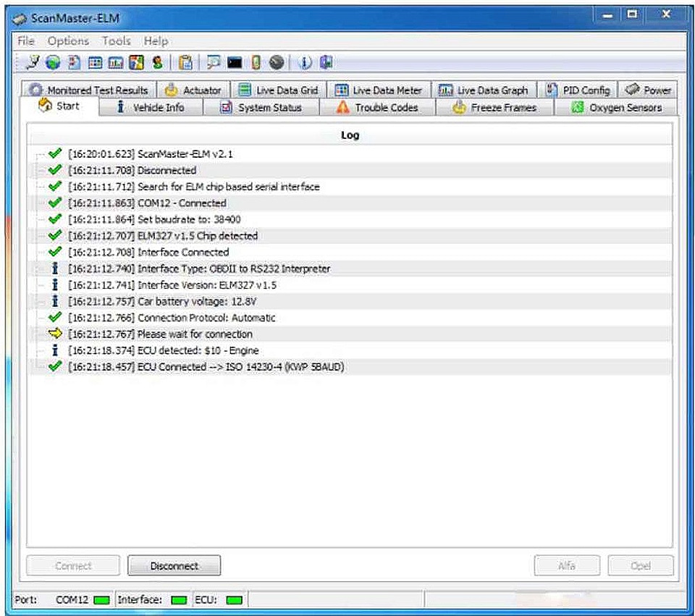Click the Opel button

[x=641, y=565]
